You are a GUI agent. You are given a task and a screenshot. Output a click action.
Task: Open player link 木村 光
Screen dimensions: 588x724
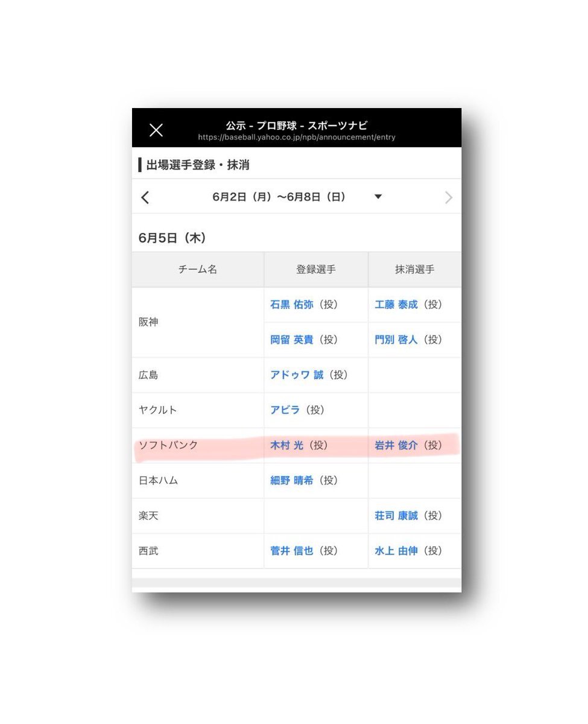[286, 445]
